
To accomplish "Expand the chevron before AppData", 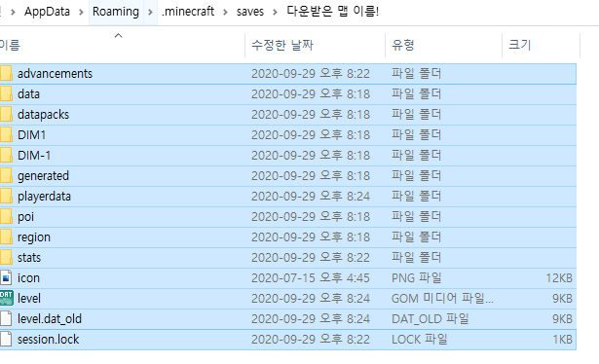I will [x=13, y=13].
